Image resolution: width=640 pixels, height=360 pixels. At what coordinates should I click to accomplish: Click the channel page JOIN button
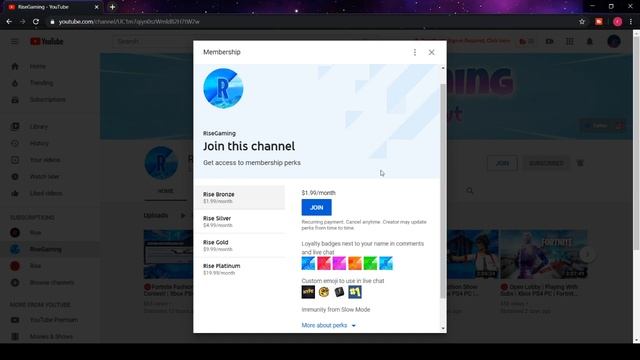502,163
